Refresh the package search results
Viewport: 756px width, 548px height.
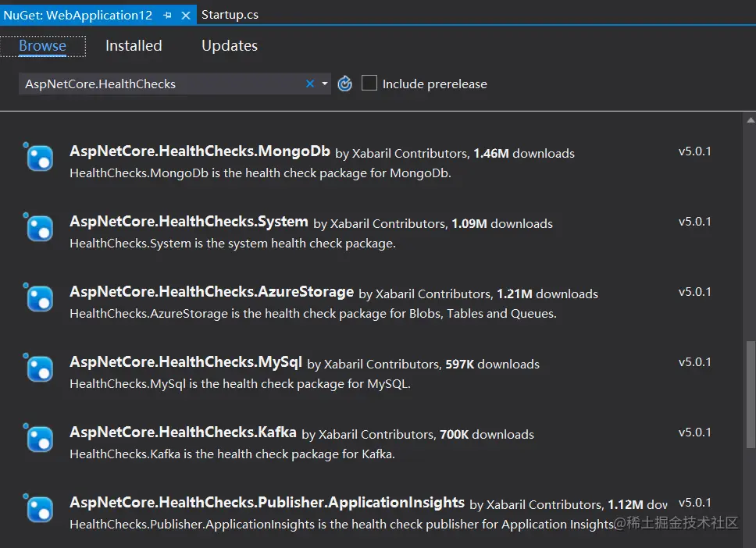click(x=344, y=84)
